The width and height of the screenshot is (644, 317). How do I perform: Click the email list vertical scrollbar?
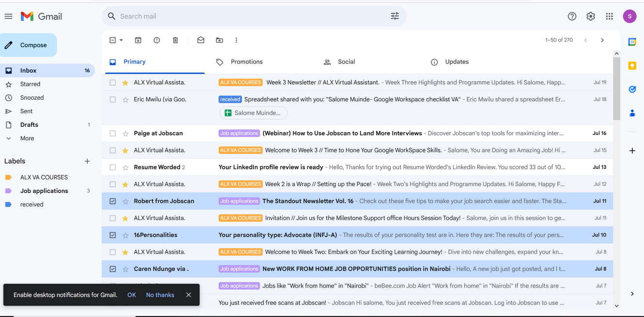click(616, 88)
